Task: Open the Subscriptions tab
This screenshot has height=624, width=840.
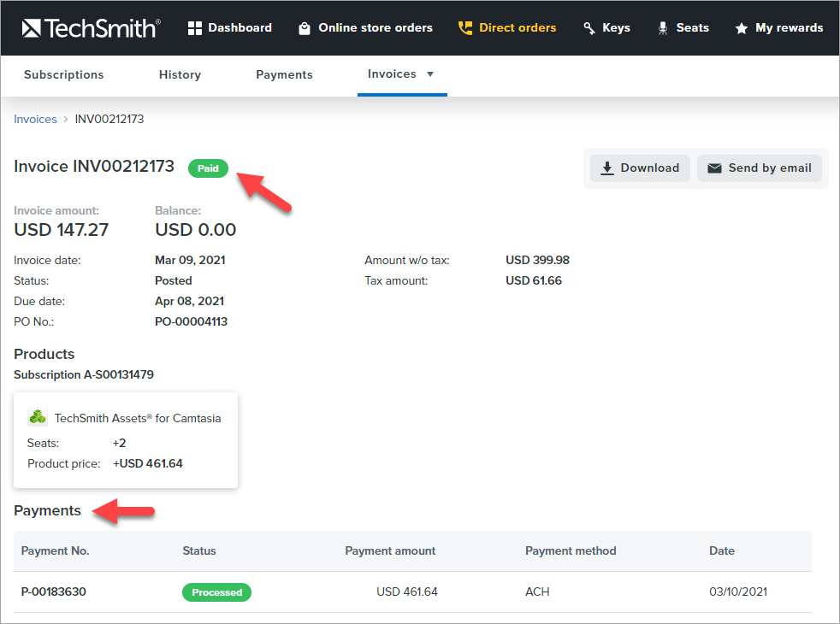Action: 63,75
